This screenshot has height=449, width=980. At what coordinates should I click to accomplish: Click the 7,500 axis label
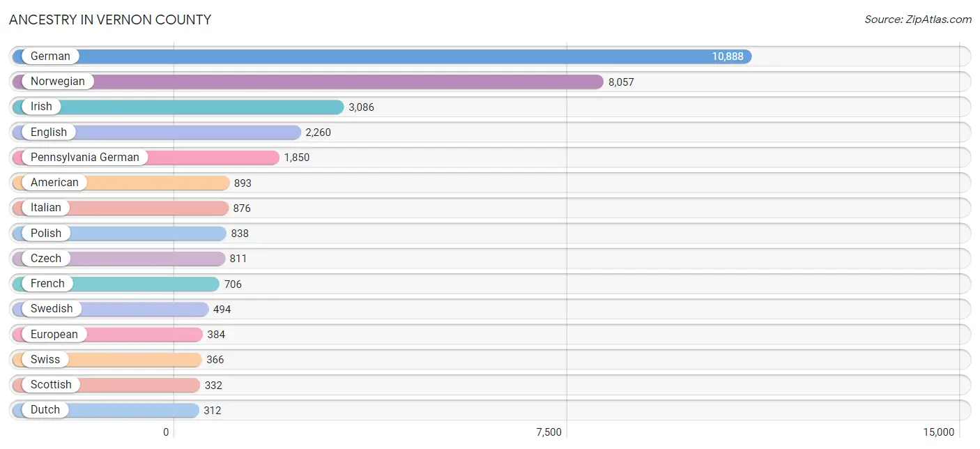549,432
